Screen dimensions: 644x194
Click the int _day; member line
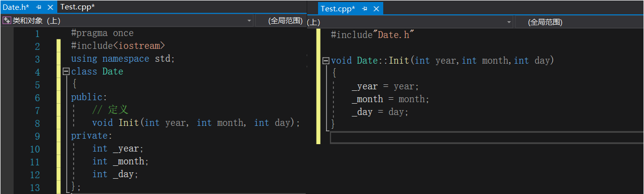coord(116,174)
